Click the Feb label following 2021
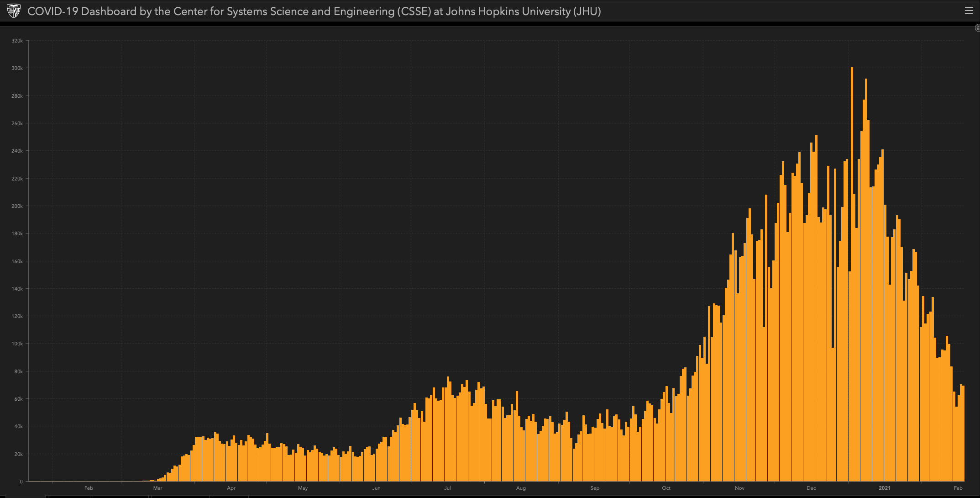This screenshot has height=498, width=980. [958, 488]
